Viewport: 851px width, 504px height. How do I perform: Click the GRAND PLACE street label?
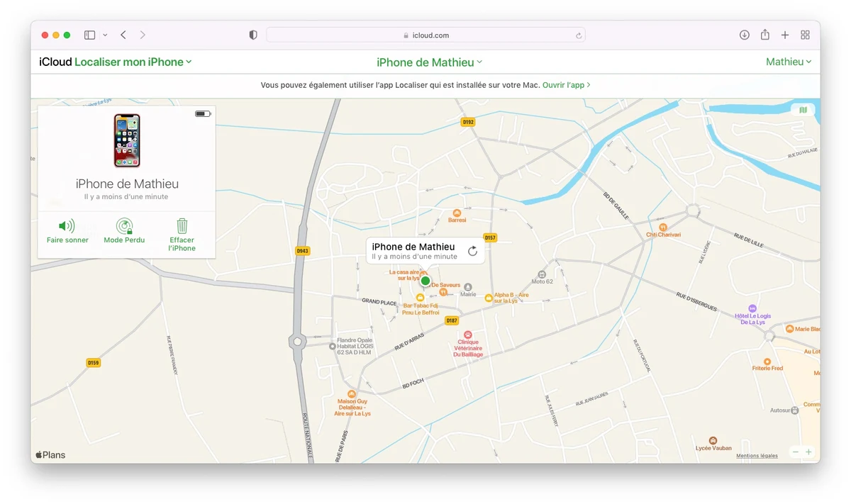379,302
